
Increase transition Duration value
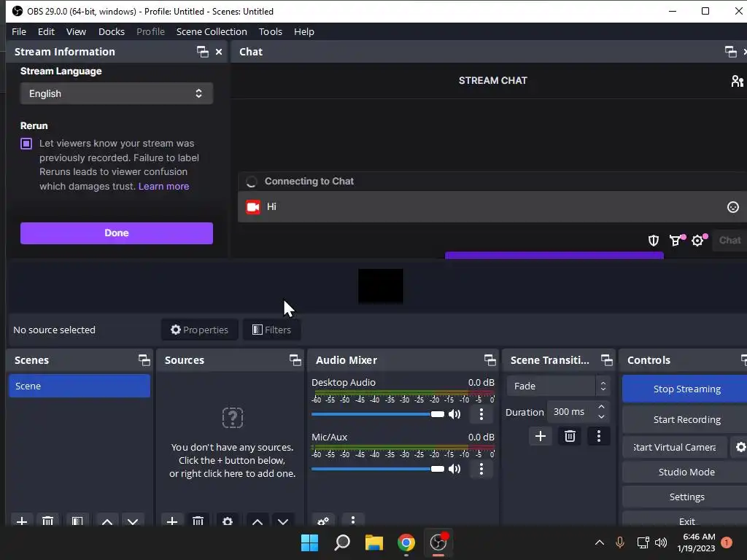coord(601,407)
